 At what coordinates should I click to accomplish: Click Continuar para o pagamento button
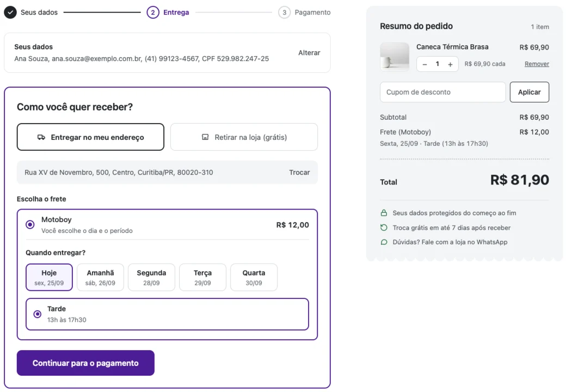tap(85, 363)
